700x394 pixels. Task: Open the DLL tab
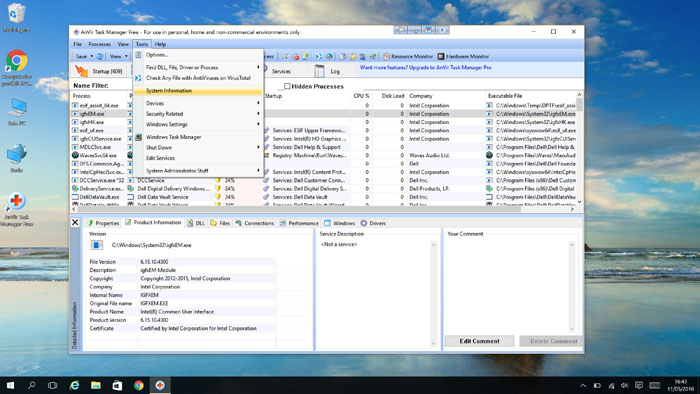[196, 223]
